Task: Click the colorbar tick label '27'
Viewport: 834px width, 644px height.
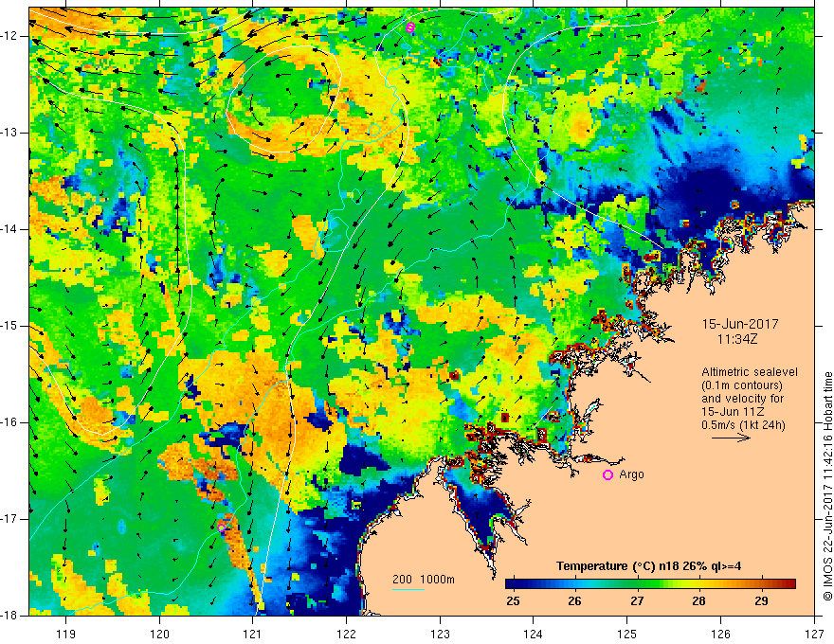Action: tap(637, 601)
